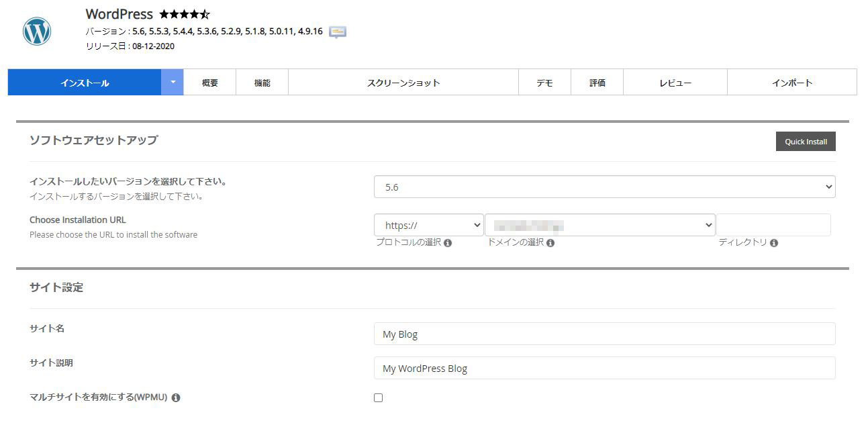Click the release date 08-12-2020
868x431 pixels.
(154, 46)
